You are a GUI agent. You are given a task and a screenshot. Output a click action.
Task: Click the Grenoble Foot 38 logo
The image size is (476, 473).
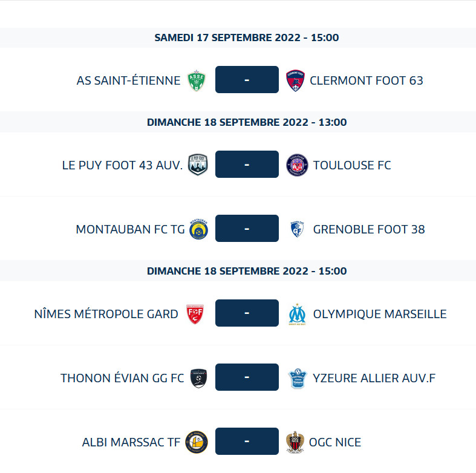[x=297, y=229]
